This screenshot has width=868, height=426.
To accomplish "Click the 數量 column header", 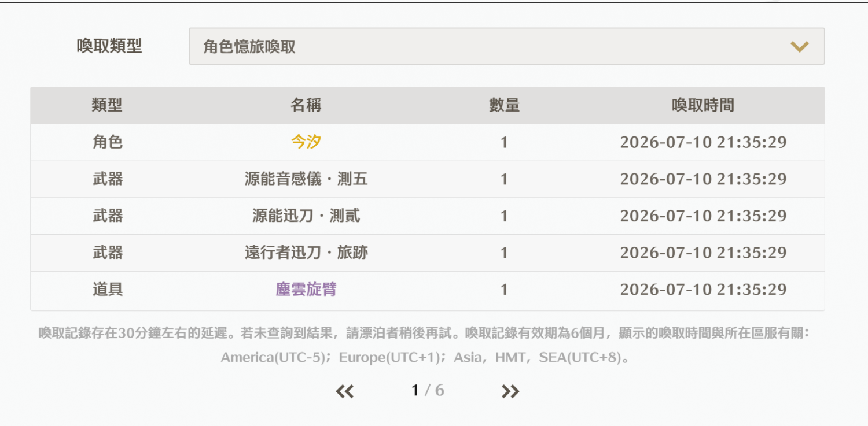I will 504,105.
